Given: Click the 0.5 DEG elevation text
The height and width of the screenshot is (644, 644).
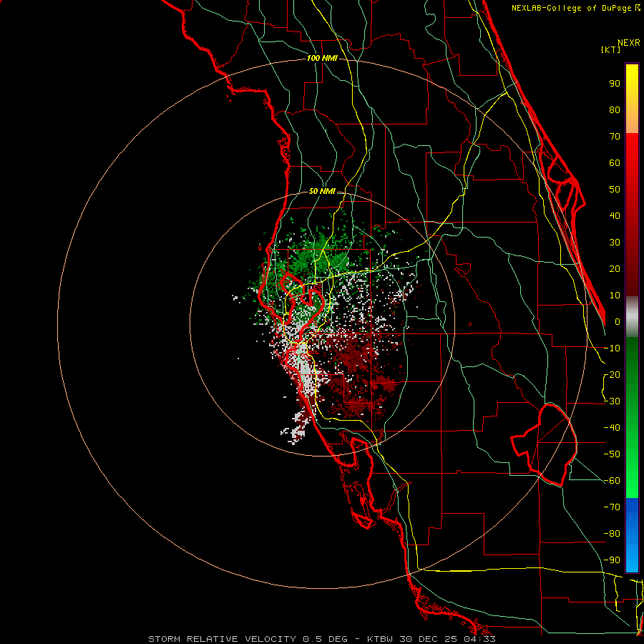Looking at the screenshot, I should click(326, 639).
